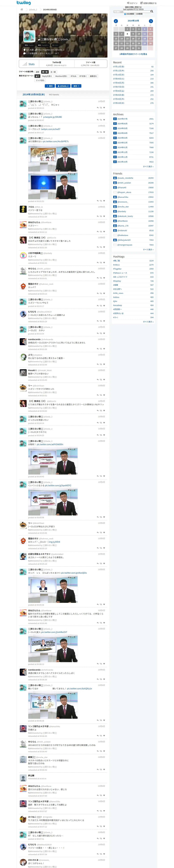Open archive month 2024年01月
Viewport: 174px width, 868px height.
122,148
